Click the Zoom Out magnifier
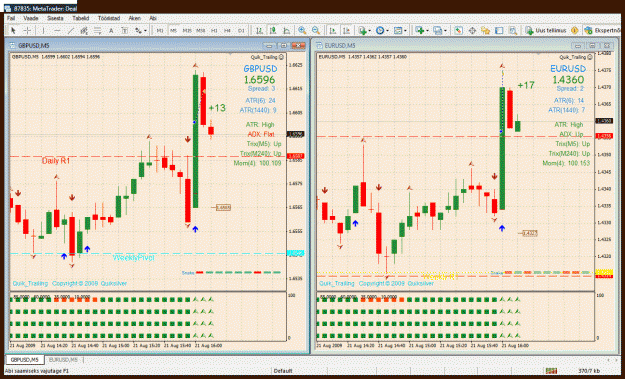Screen dimensions: 625x379 click(x=316, y=31)
